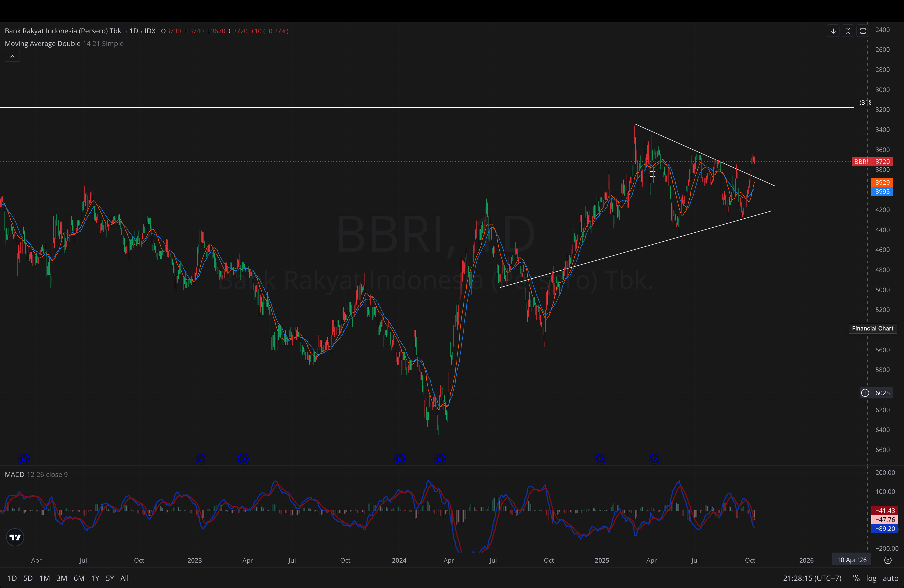Collapse the indicator legend chevron
Screen dimensions: 904x588
12,56
